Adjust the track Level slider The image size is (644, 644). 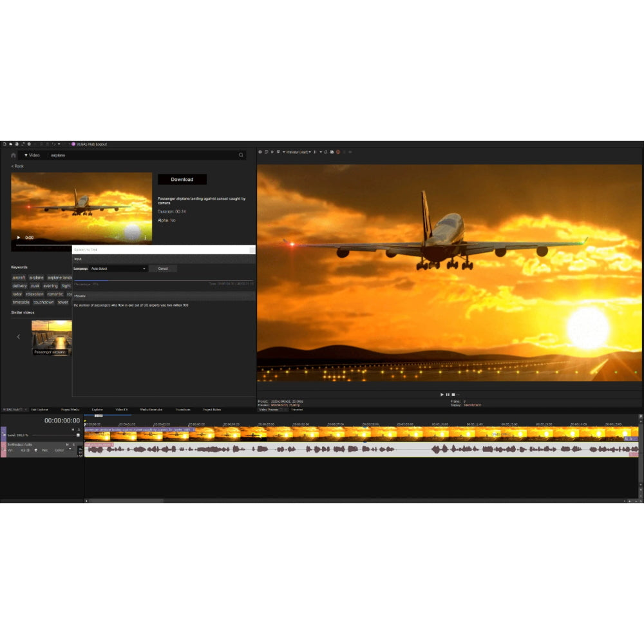[x=77, y=435]
